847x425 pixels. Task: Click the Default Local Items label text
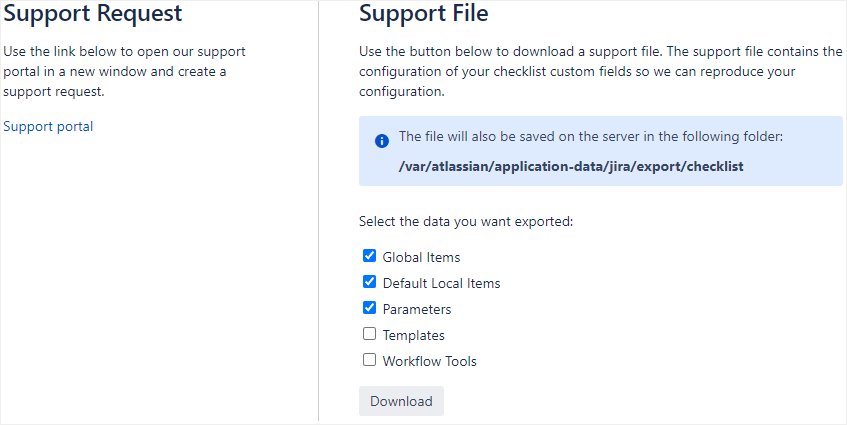(x=441, y=283)
